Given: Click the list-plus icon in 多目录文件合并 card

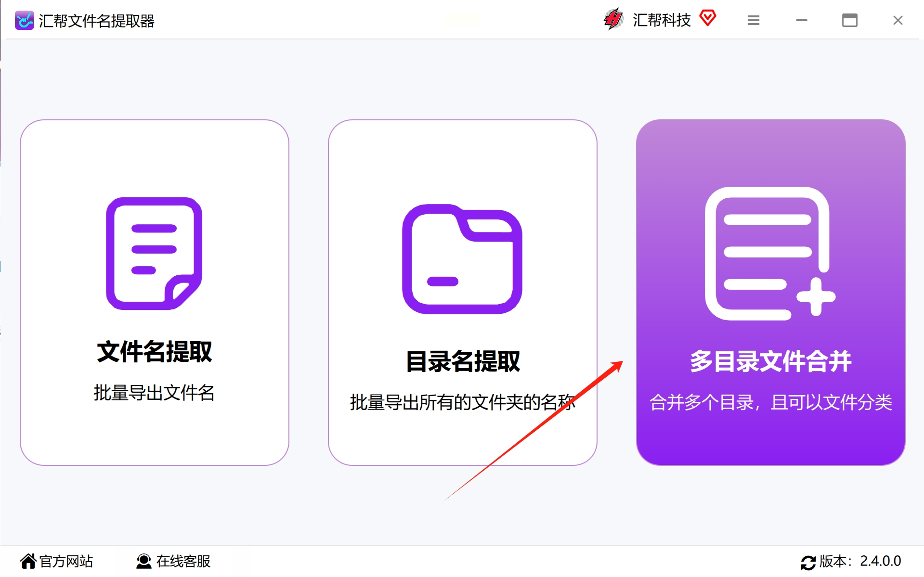Looking at the screenshot, I should [769, 254].
